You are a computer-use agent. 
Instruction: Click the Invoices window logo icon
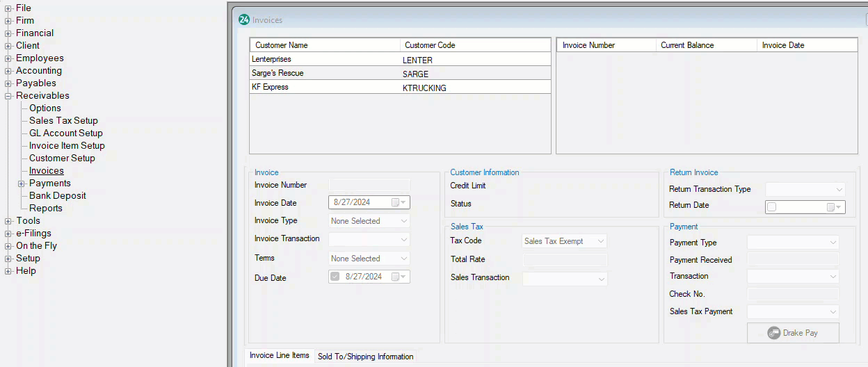[244, 20]
